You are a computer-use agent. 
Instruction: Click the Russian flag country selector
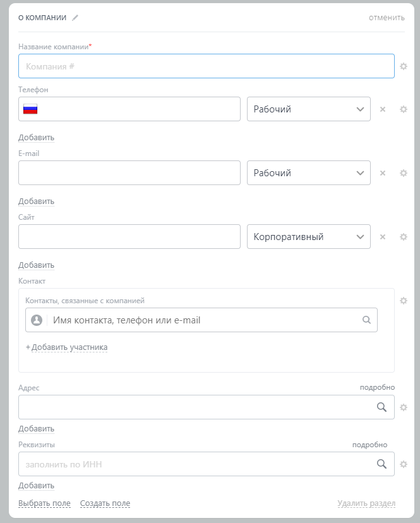[x=30, y=109]
